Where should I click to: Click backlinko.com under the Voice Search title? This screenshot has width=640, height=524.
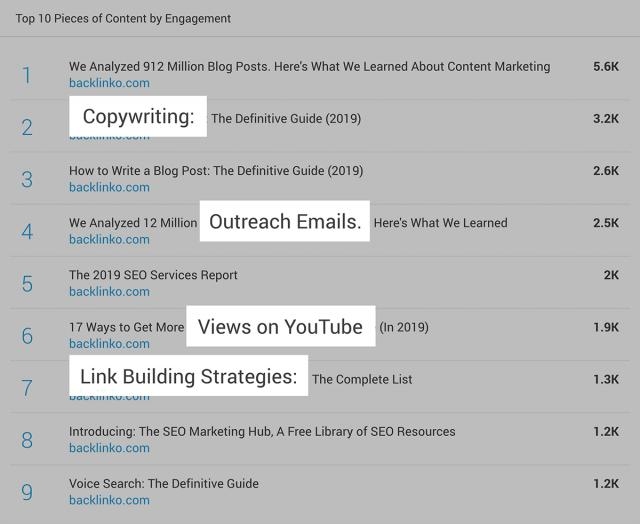109,500
